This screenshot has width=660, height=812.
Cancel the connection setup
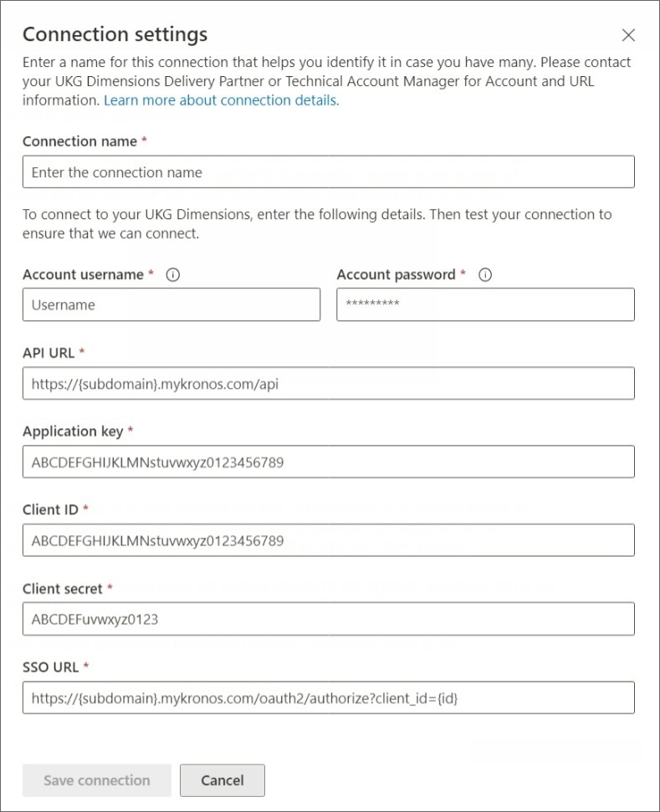coord(223,780)
